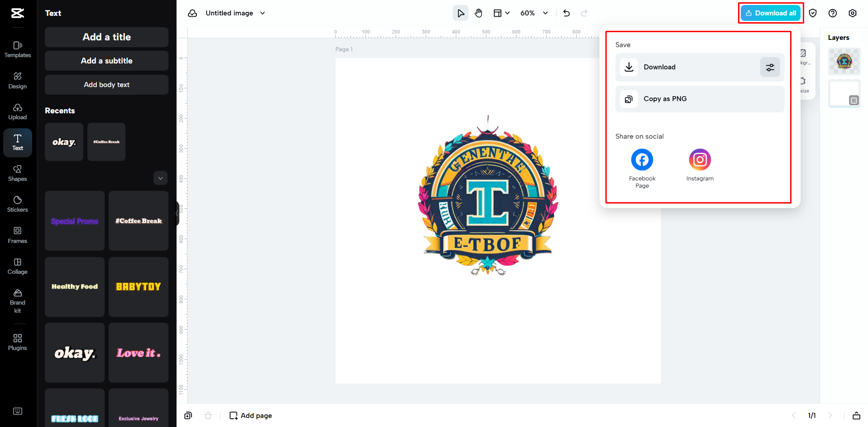Open the Templates panel in the sidebar

(x=17, y=49)
